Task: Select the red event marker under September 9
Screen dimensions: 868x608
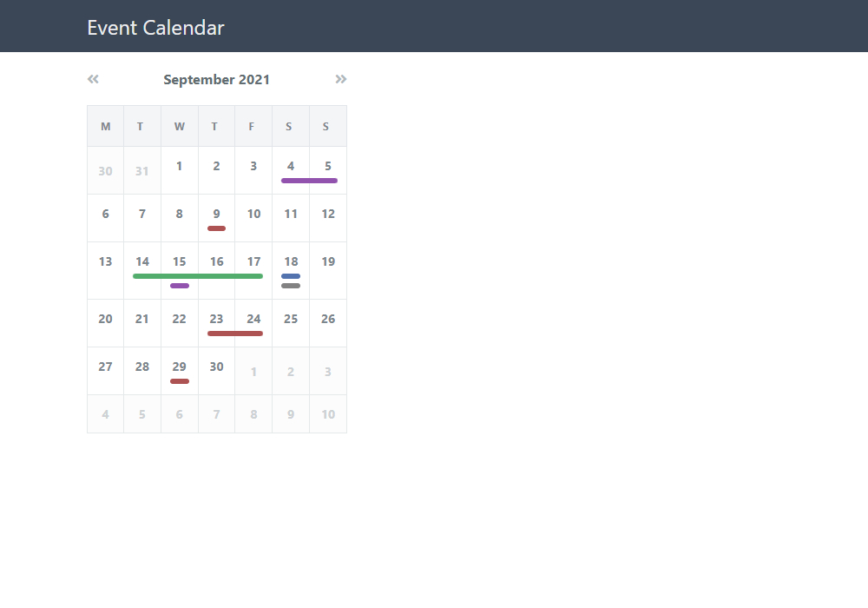Action: point(216,228)
